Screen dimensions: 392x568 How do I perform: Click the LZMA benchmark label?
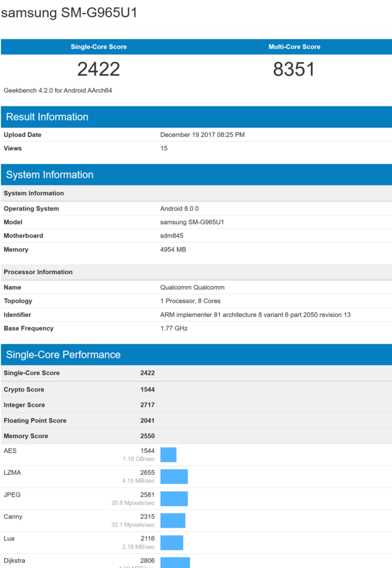pos(12,473)
